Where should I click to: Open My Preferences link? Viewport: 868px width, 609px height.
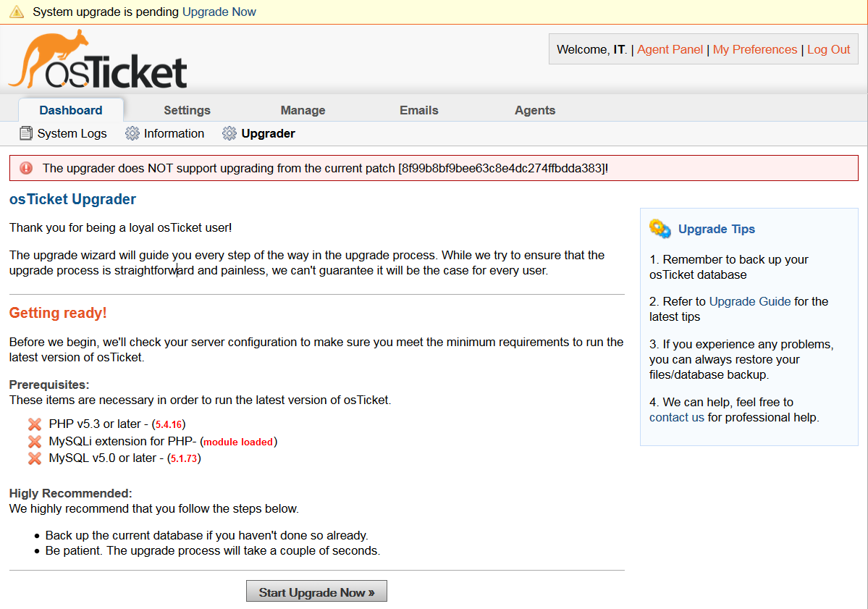pos(755,49)
